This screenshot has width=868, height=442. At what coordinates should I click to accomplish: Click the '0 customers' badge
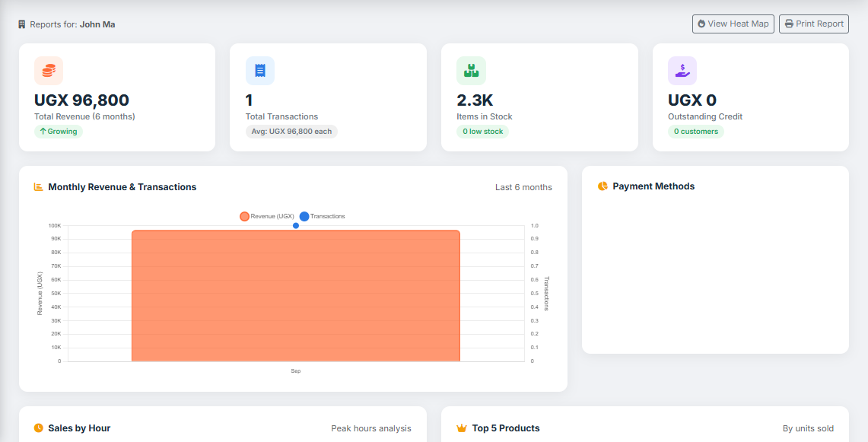coord(696,132)
